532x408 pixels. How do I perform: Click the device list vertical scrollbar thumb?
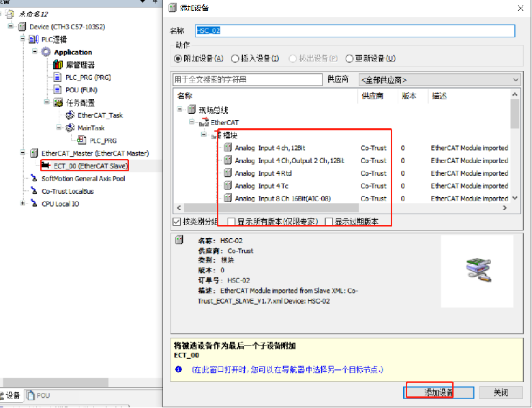[x=515, y=114]
